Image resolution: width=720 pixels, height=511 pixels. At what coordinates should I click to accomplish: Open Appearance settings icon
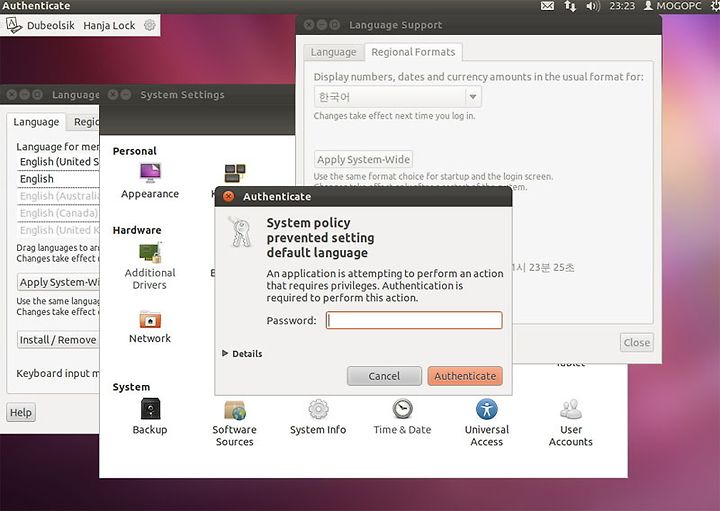click(150, 174)
